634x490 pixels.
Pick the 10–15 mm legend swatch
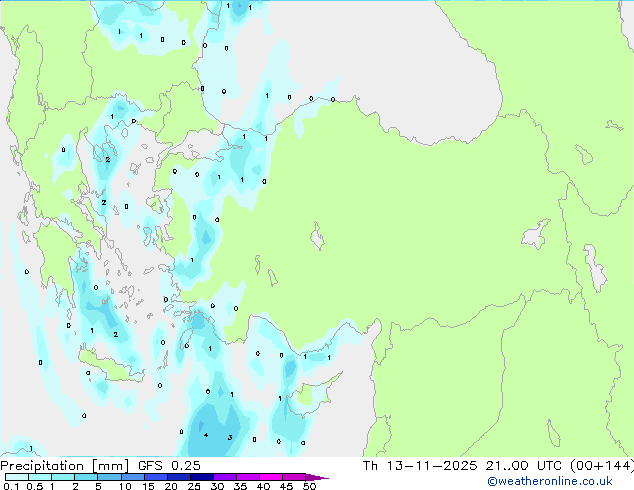coord(132,477)
